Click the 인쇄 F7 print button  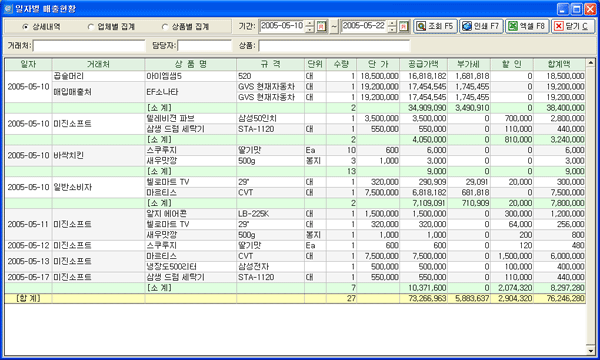[481, 26]
